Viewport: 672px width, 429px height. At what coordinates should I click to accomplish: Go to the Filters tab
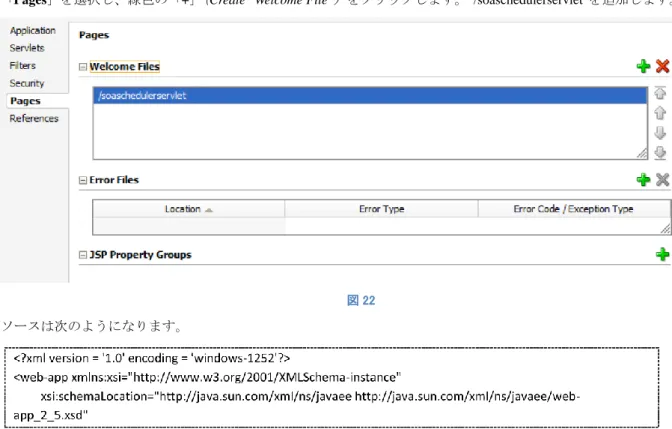(23, 66)
